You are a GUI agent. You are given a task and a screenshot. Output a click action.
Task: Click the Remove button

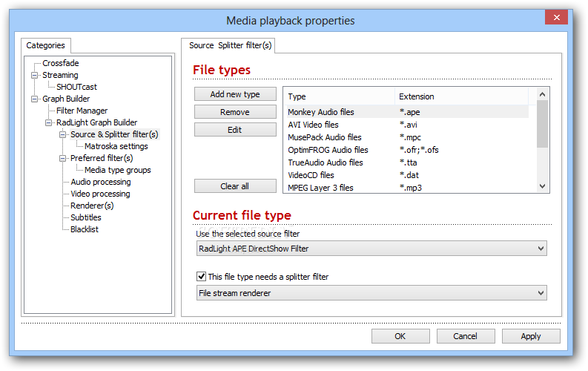pos(235,112)
